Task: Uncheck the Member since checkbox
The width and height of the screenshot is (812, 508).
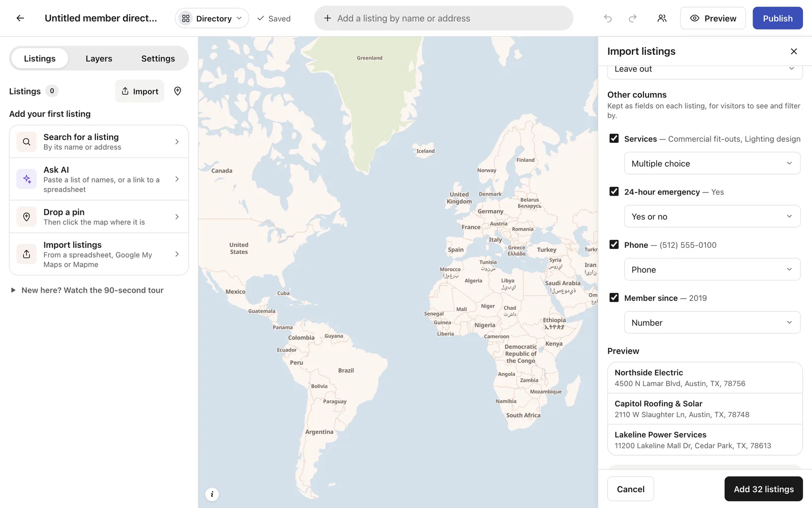Action: click(614, 298)
